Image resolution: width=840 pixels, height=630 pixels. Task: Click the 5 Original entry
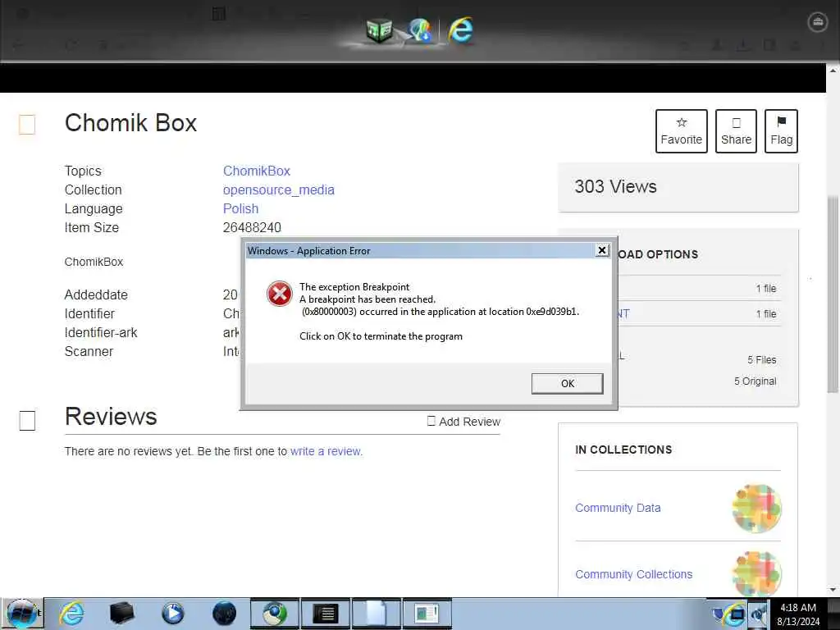(x=755, y=381)
